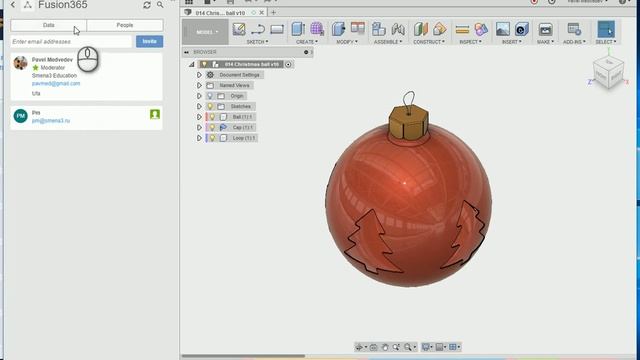Click the email addresses input field
640x360 pixels.
71,42
